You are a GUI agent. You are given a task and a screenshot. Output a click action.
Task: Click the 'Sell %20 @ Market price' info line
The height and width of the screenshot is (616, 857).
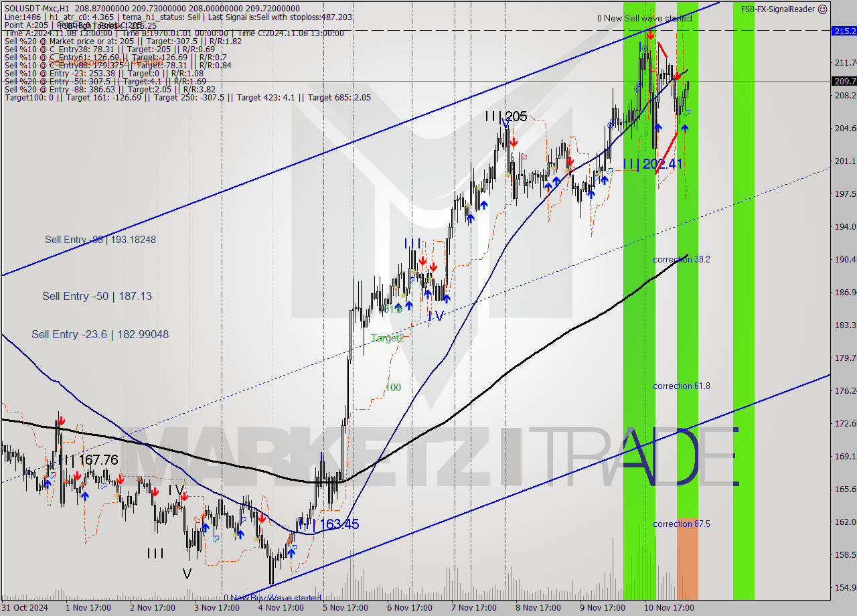123,41
